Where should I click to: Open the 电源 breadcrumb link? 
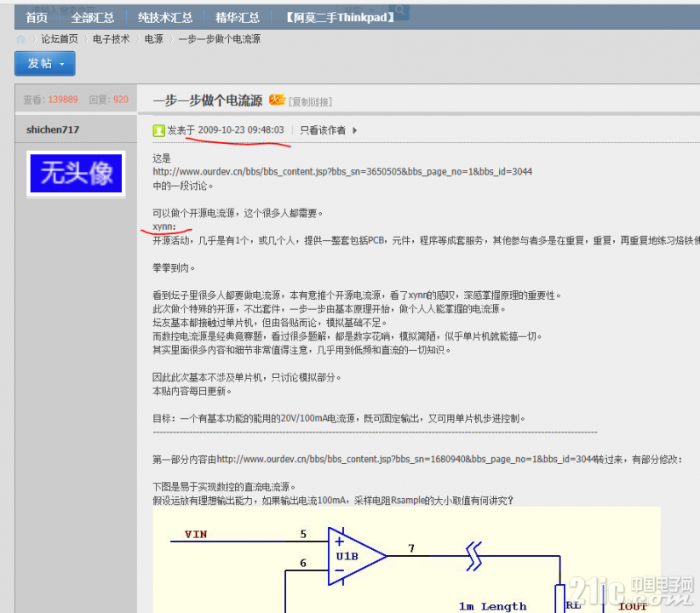[153, 39]
